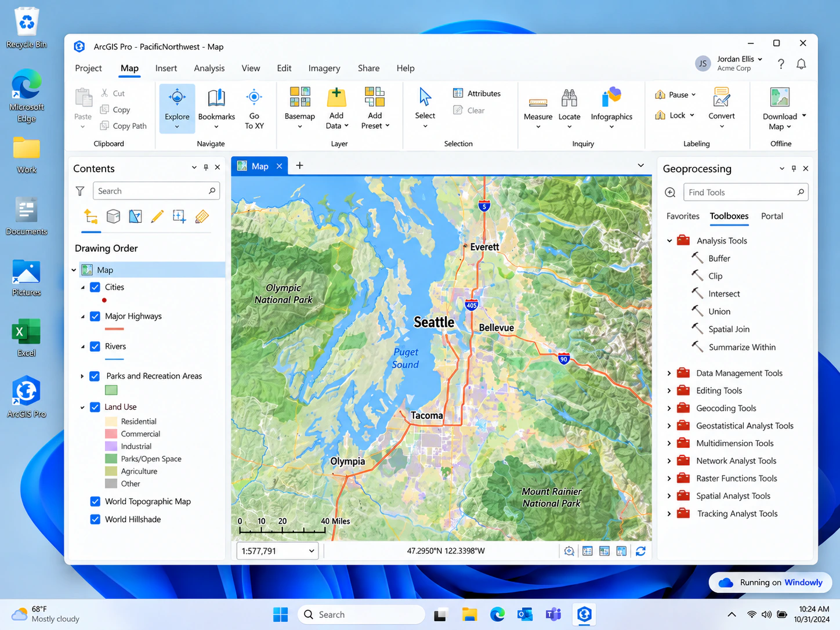Click the Windows Start button
This screenshot has width=840, height=630.
click(x=280, y=614)
